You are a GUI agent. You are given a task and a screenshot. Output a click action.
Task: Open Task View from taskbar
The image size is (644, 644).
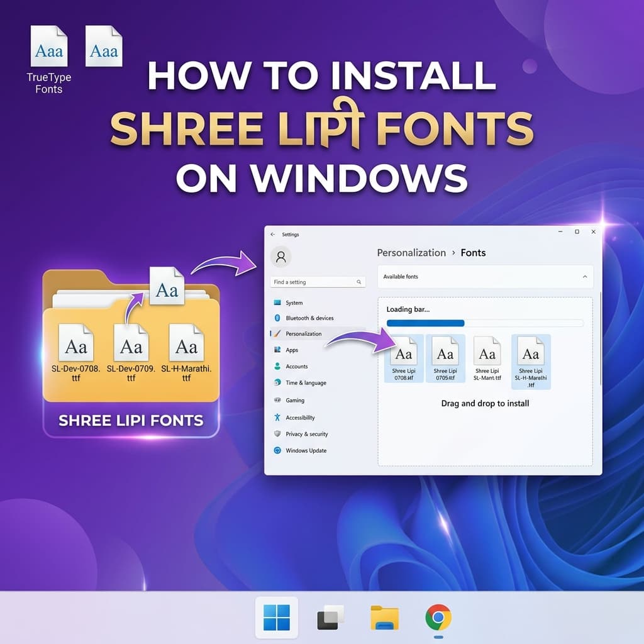click(x=330, y=618)
